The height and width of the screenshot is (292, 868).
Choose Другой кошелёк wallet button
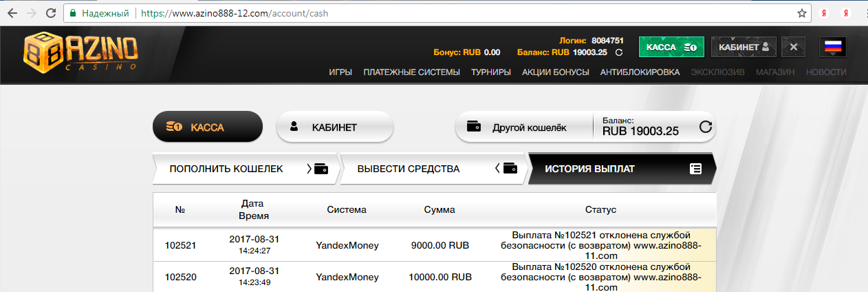(524, 127)
